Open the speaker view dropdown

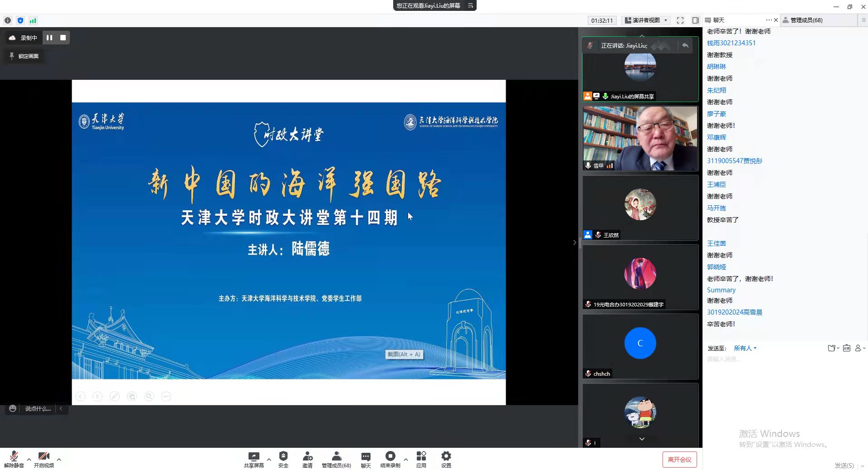tap(646, 20)
